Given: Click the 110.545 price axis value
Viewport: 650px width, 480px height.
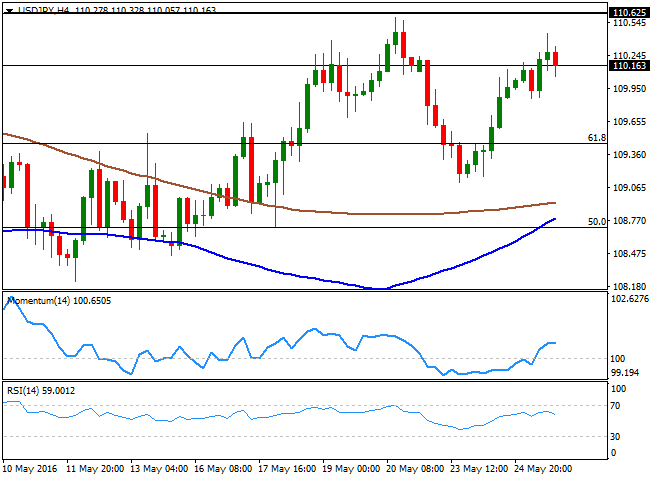Looking at the screenshot, I should click(629, 23).
